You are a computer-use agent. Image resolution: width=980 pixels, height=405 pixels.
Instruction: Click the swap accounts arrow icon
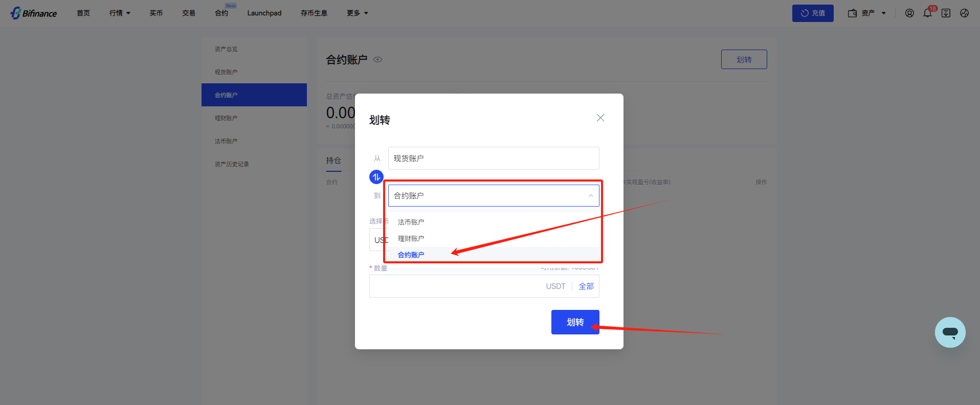376,177
